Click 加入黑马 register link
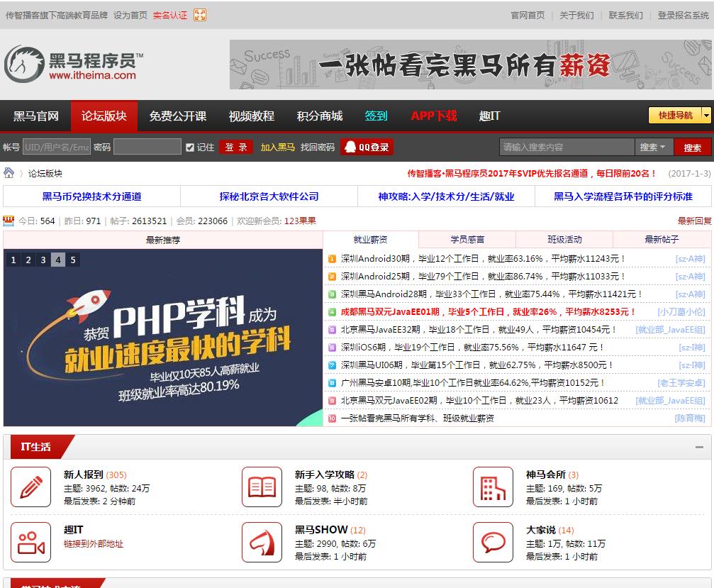714x588 pixels. [x=277, y=147]
